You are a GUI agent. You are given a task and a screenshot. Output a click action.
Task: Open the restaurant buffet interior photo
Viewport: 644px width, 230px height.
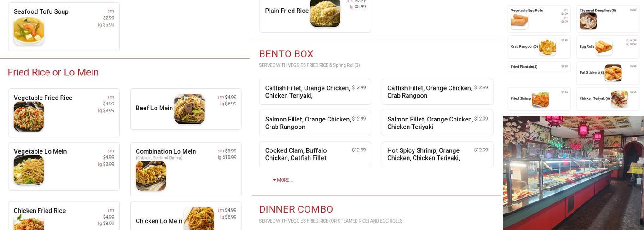573,172
